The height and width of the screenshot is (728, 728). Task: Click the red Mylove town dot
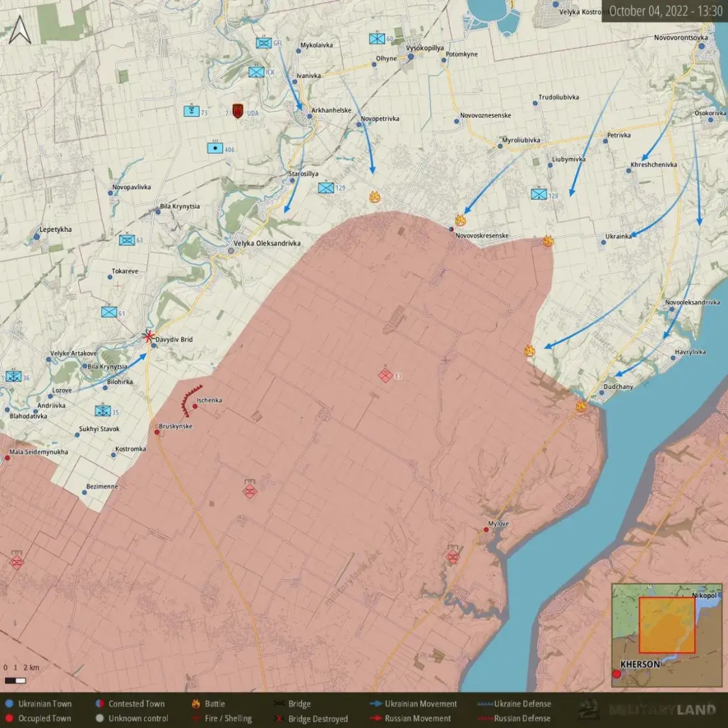486,530
